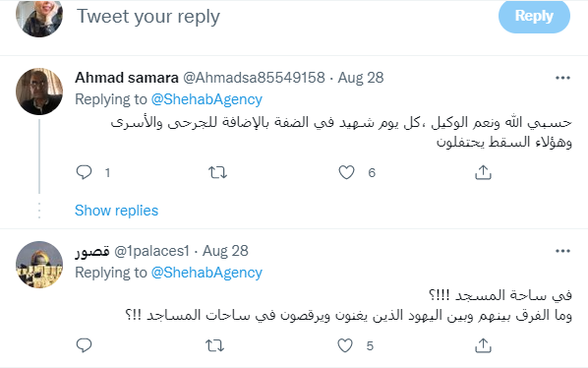Like Ahmad samara's tweet

point(346,172)
